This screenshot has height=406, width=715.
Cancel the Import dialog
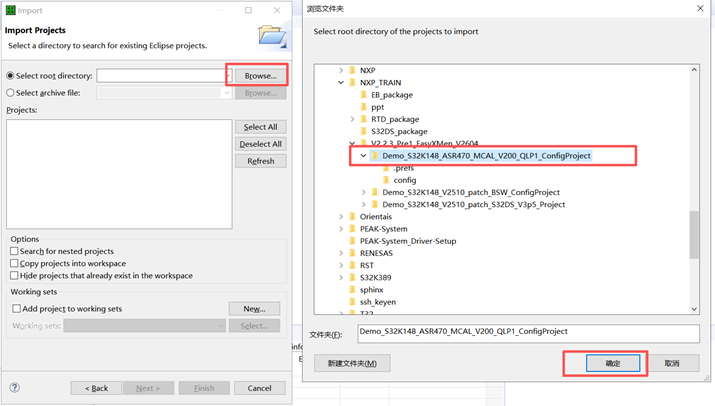[x=259, y=388]
